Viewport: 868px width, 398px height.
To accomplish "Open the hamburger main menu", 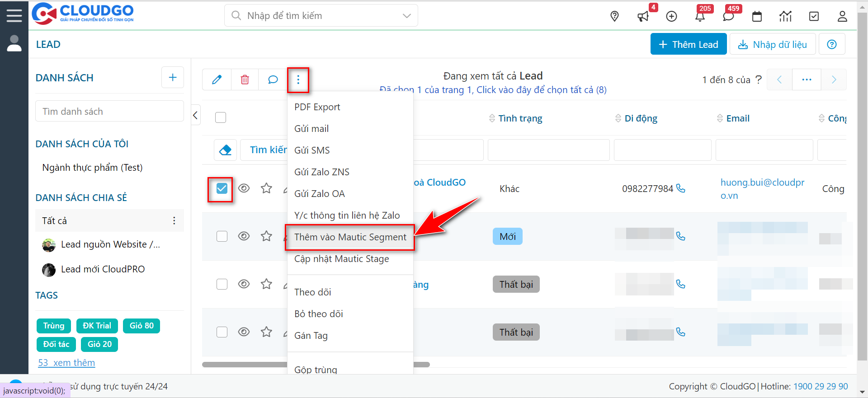I will pyautogui.click(x=14, y=15).
